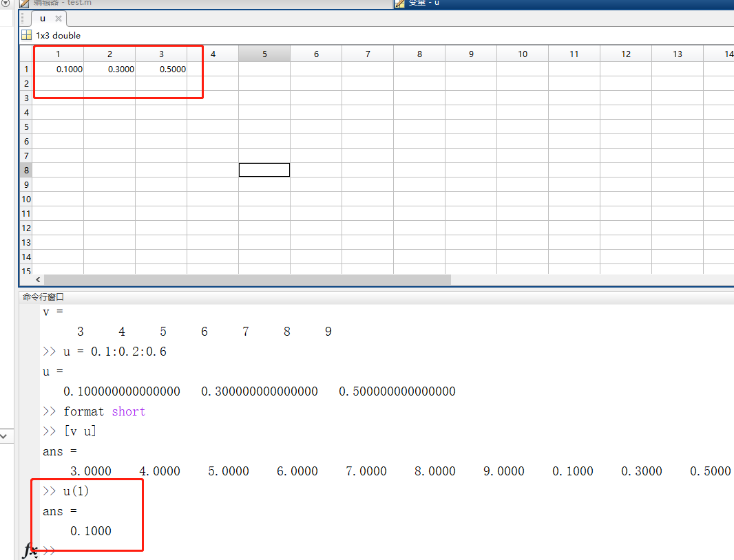This screenshot has width=734, height=560.
Task: Select row header 1
Action: [26, 69]
